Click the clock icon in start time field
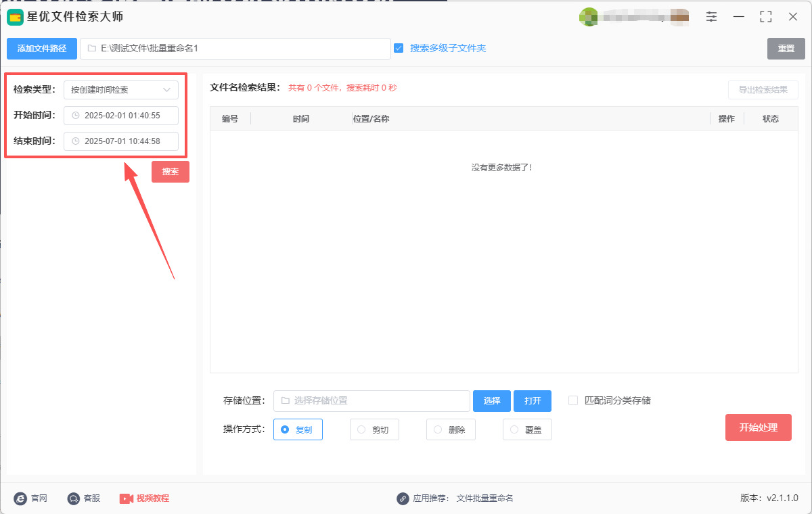812x514 pixels. pos(76,116)
